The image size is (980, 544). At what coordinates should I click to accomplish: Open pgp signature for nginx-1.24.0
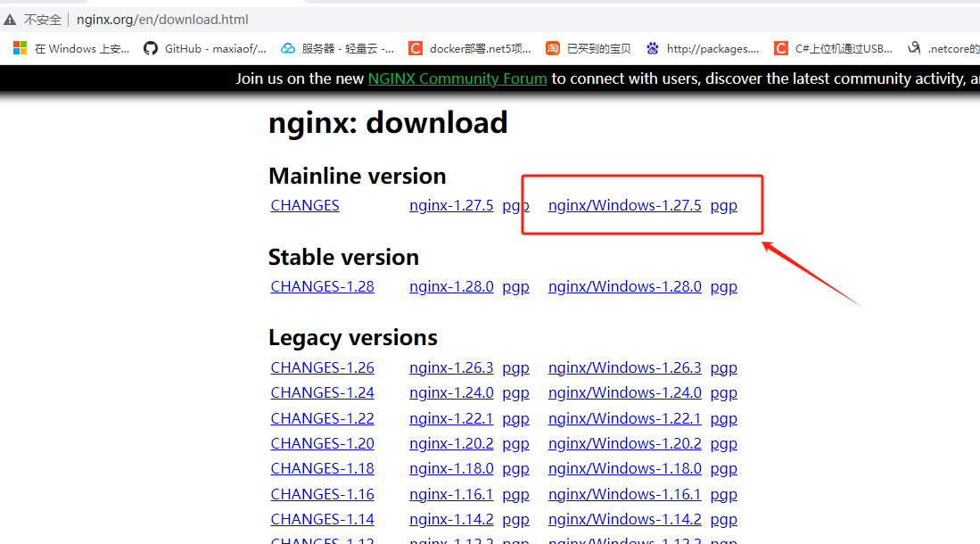[515, 394]
